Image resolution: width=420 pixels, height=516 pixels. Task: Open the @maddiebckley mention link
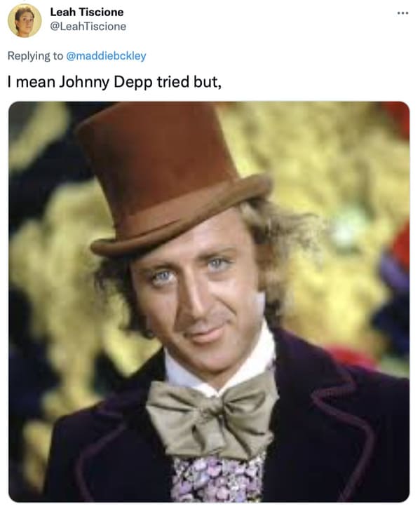pyautogui.click(x=106, y=55)
